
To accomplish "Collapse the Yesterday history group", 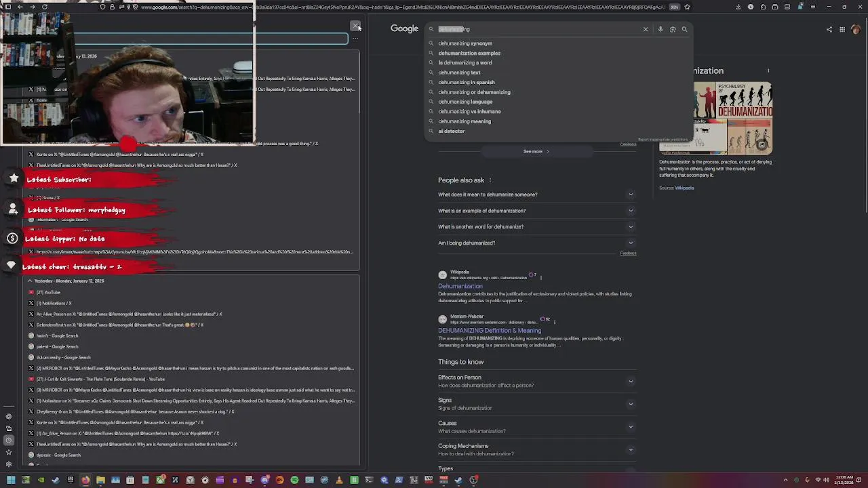I will 30,281.
